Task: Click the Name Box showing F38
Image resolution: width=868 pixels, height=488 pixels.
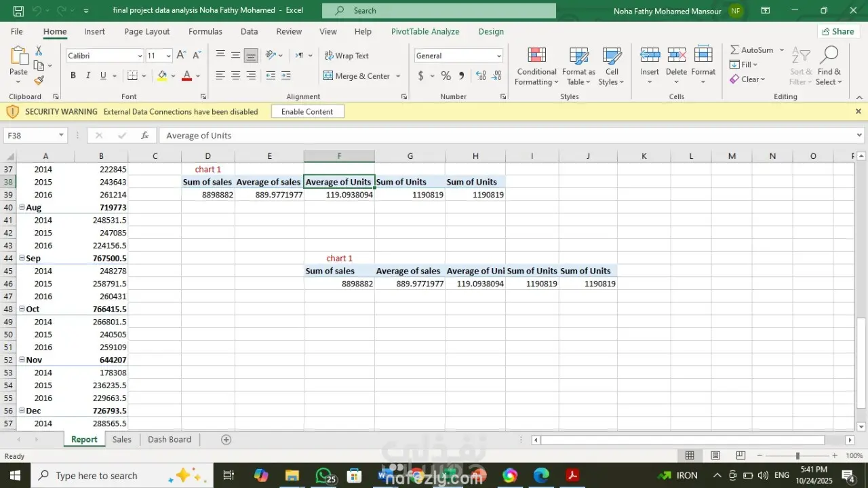Action: tap(35, 135)
